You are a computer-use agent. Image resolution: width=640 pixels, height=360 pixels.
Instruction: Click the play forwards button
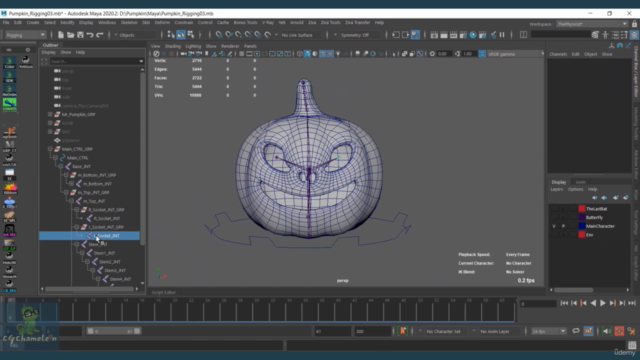603,303
